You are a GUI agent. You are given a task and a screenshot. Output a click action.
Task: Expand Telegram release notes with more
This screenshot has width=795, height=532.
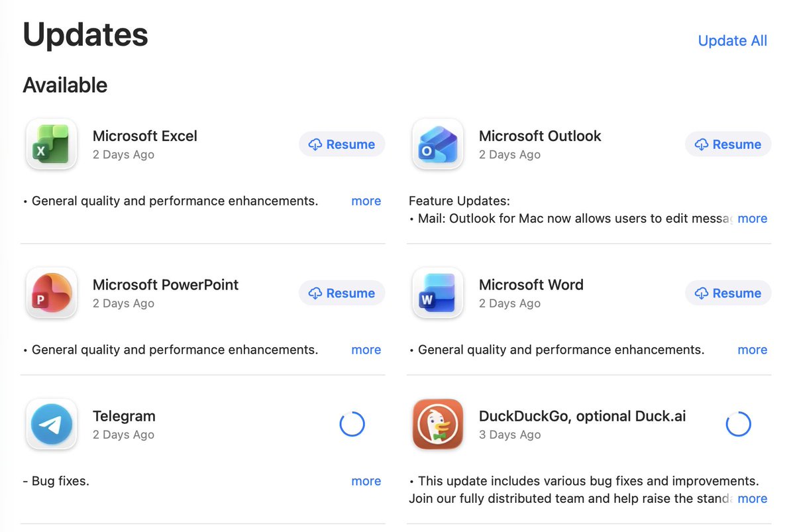[x=366, y=481]
